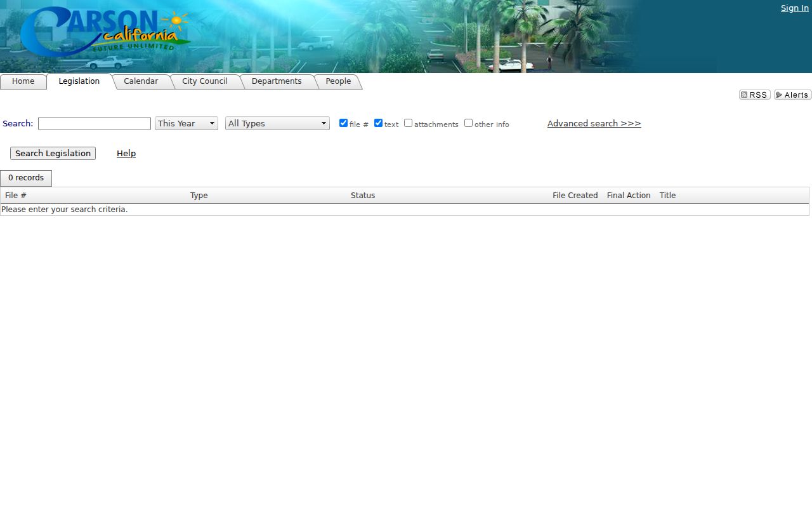Click the Search Legislation button
This screenshot has width=812, height=508.
click(53, 153)
